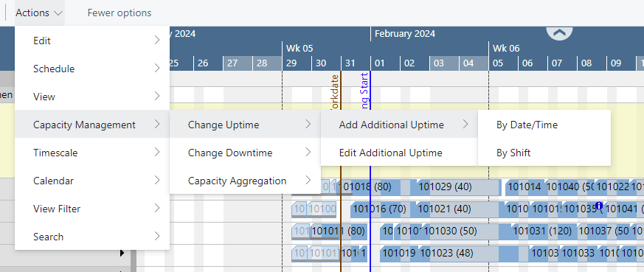
Task: Open the Timescale submenu
Action: pos(92,153)
